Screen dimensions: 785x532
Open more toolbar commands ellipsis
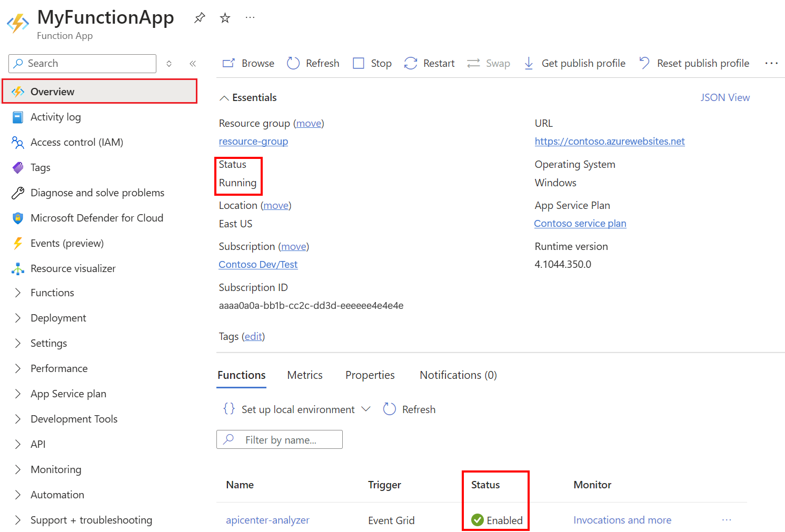point(771,63)
